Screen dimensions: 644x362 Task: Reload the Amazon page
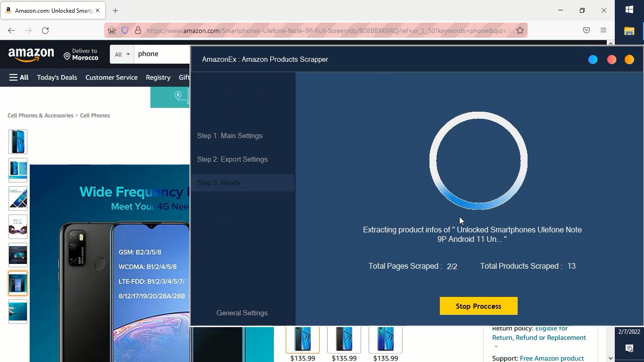click(x=45, y=31)
